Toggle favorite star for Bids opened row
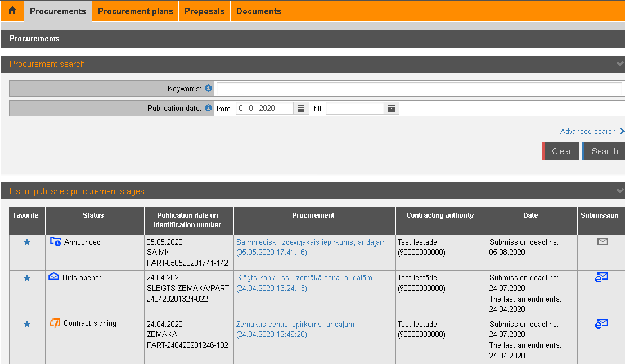This screenshot has width=625, height=364. coord(27,278)
